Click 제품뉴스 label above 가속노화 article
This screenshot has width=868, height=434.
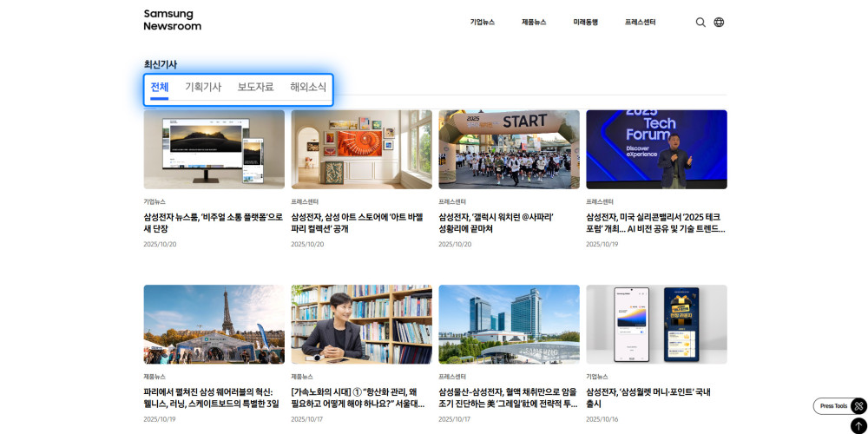[302, 377]
